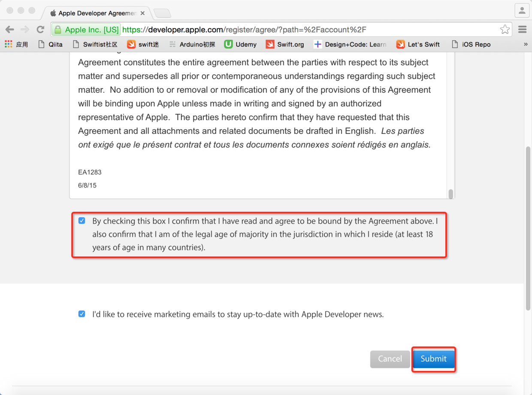Click the green padlock security icon
Screen dimensions: 532x395
(x=57, y=30)
